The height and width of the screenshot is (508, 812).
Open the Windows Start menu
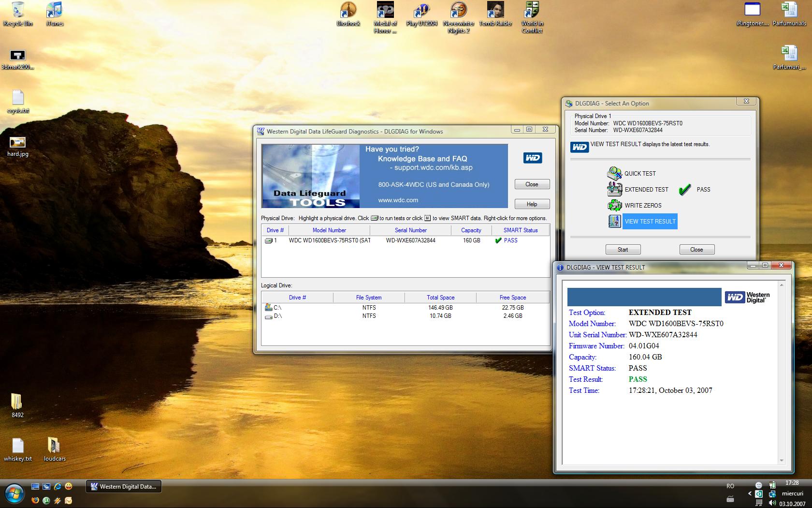[14, 493]
